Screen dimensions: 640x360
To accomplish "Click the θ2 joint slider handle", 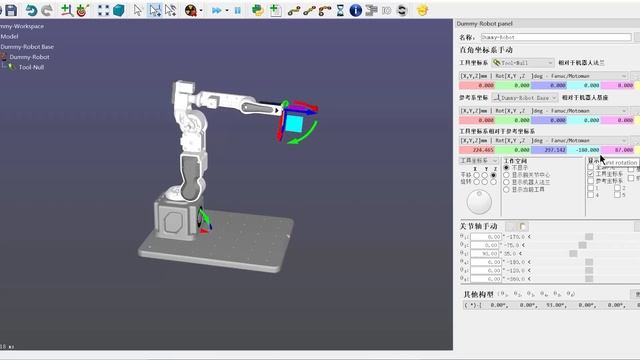I will click(x=582, y=245).
